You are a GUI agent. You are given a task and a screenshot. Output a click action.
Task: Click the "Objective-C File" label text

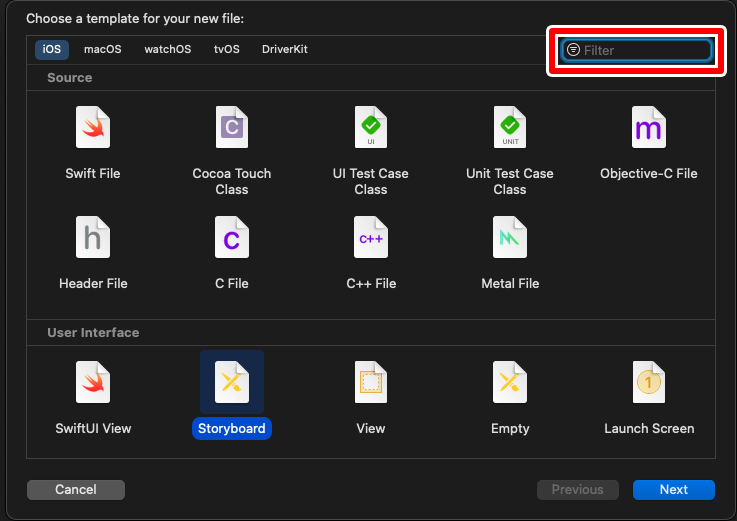[649, 174]
